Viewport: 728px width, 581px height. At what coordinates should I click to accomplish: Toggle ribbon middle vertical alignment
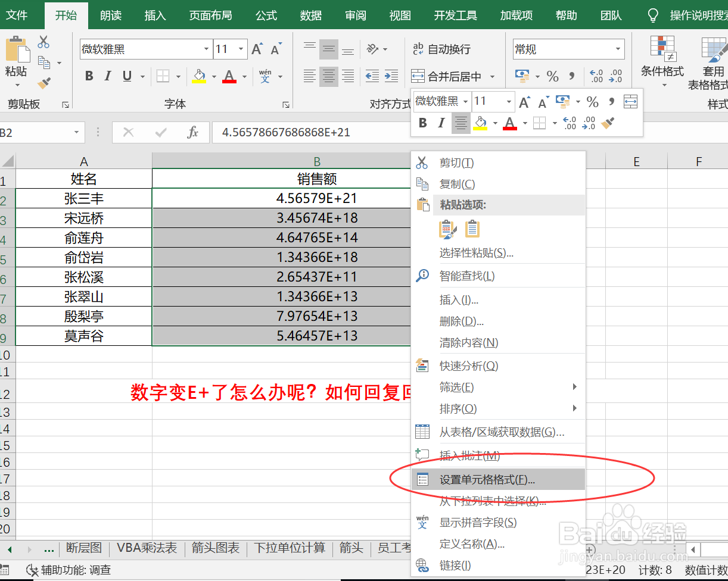(329, 49)
